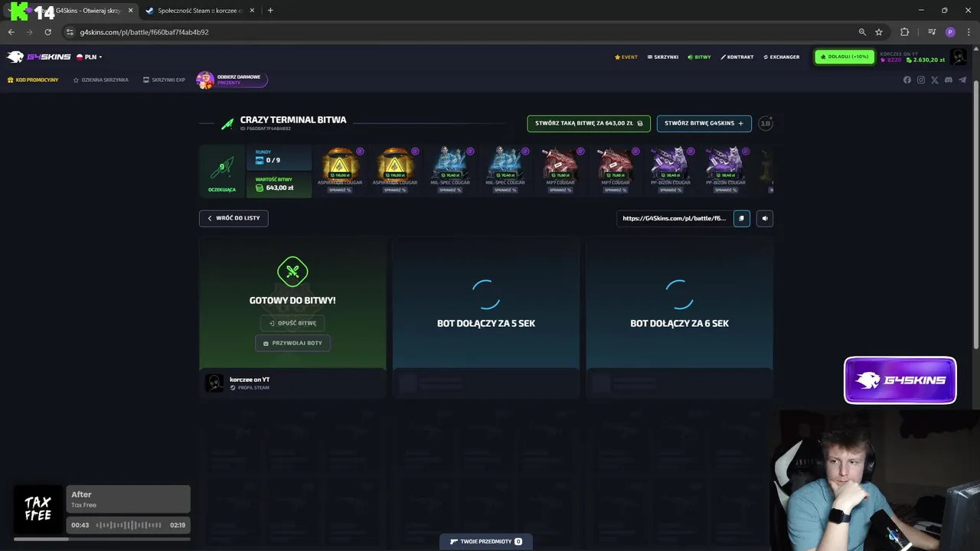Bookmark this page with the star

[879, 32]
